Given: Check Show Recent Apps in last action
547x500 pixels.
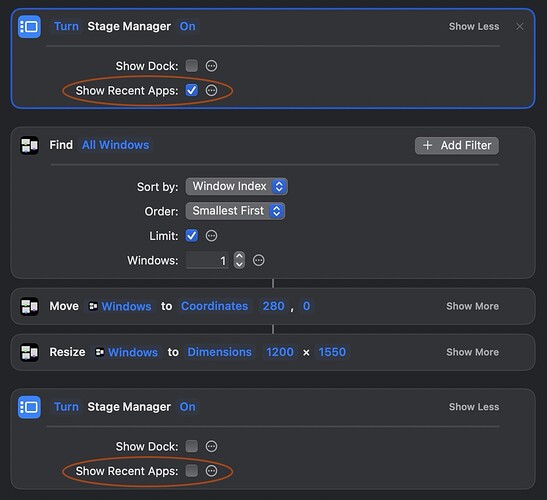Looking at the screenshot, I should (192, 471).
